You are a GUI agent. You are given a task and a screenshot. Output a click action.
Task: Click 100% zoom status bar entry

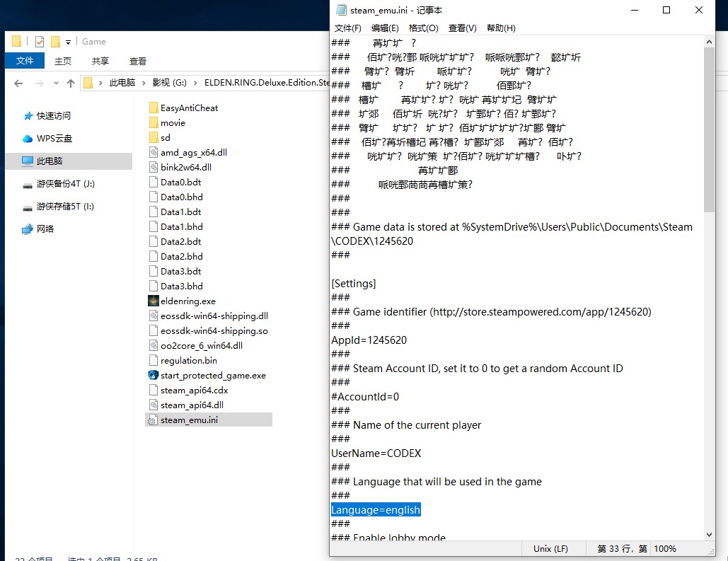coord(665,549)
